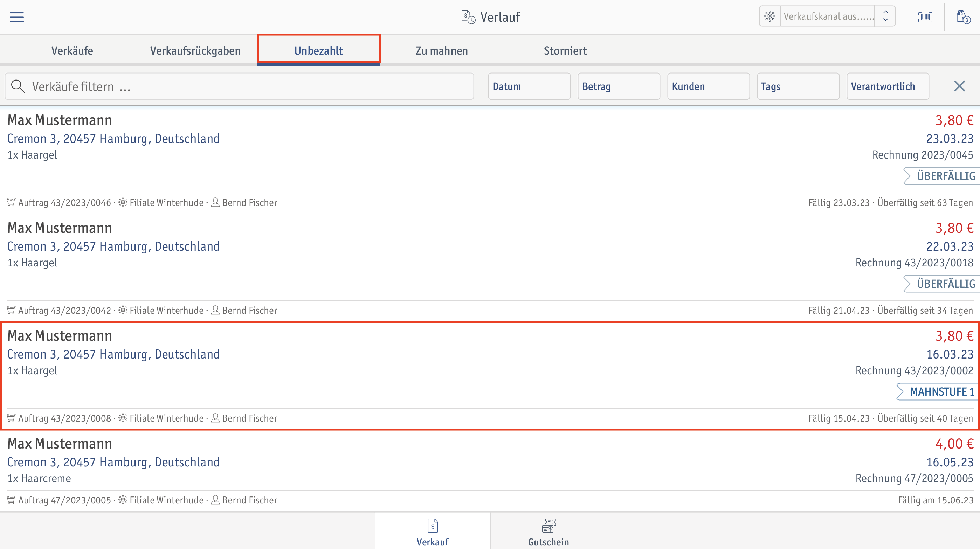Click branch icon in Auftrag 43/2023/0008 row
Image resolution: width=980 pixels, height=549 pixels.
coord(123,418)
